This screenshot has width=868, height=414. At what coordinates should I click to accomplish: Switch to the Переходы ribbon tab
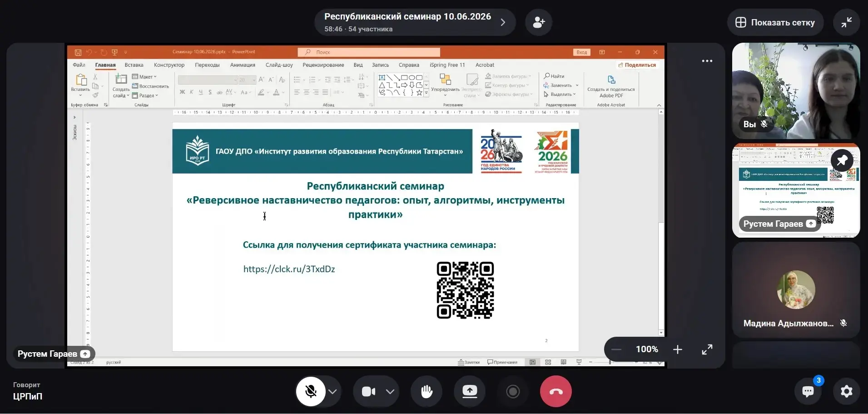(207, 65)
